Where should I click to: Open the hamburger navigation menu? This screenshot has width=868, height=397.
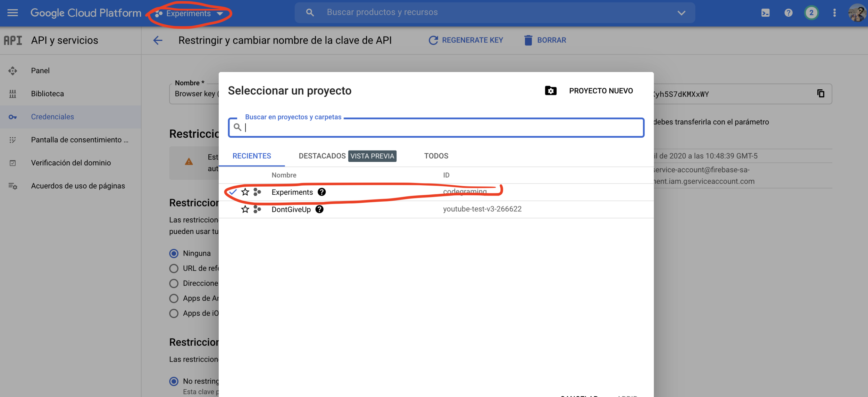pyautogui.click(x=12, y=13)
